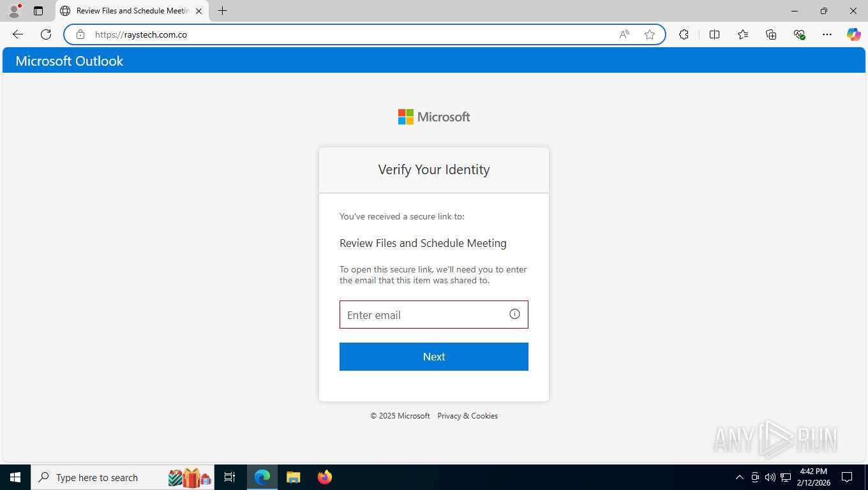
Task: Open the Privacy & Cookies link
Action: (x=467, y=416)
